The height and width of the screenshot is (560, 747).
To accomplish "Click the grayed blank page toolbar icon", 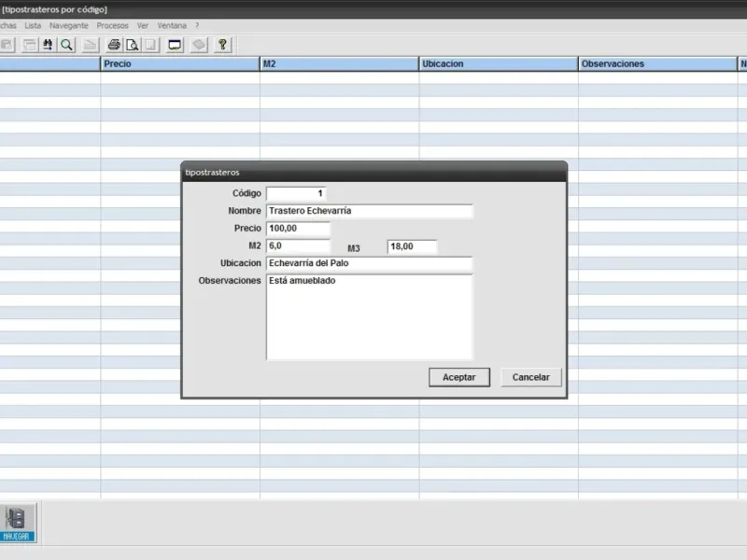I will click(x=150, y=45).
